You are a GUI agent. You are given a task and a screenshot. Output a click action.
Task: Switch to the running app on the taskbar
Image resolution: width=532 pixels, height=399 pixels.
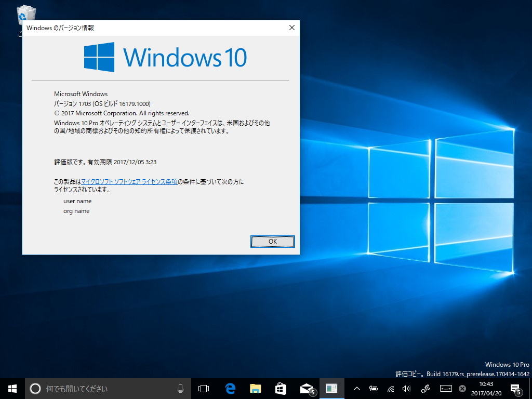tap(331, 388)
